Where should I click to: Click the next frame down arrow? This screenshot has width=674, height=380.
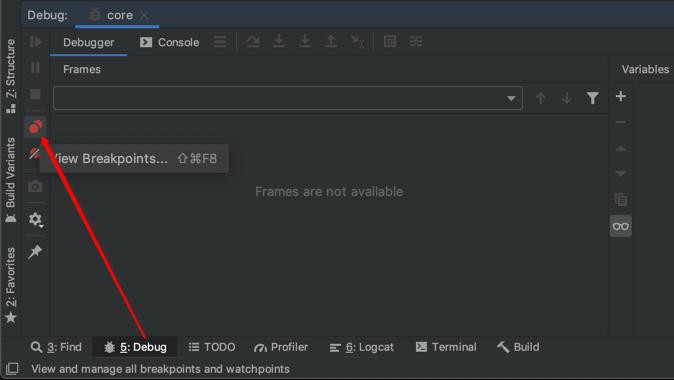[x=567, y=98]
